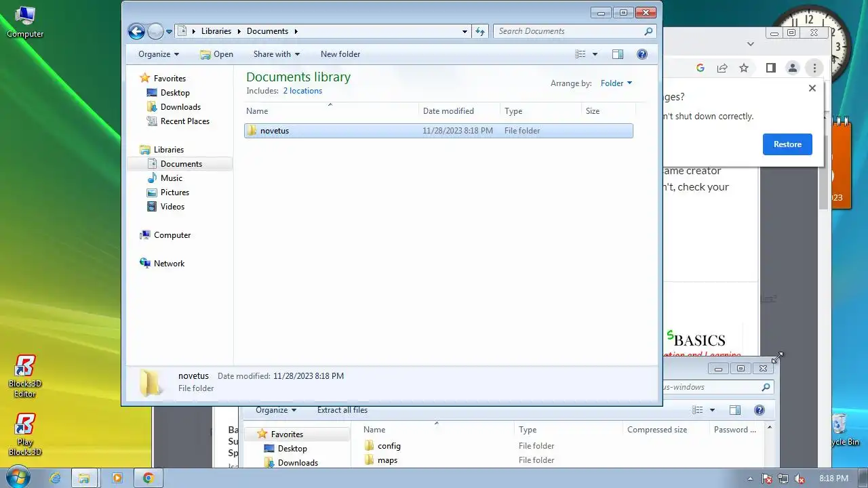The height and width of the screenshot is (488, 868).
Task: Select the maps folder in zip window
Action: [x=387, y=460]
